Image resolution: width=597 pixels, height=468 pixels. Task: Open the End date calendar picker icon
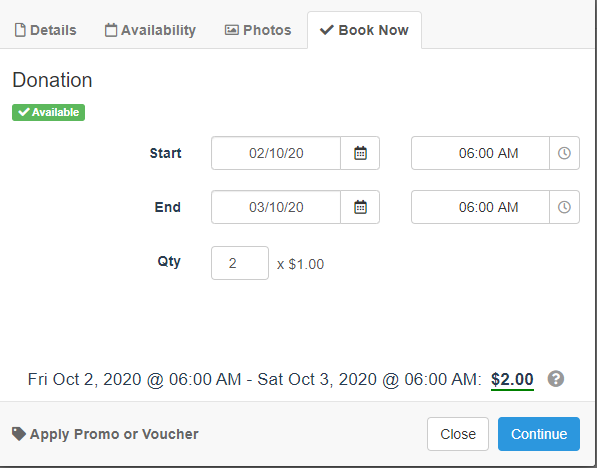click(x=360, y=207)
